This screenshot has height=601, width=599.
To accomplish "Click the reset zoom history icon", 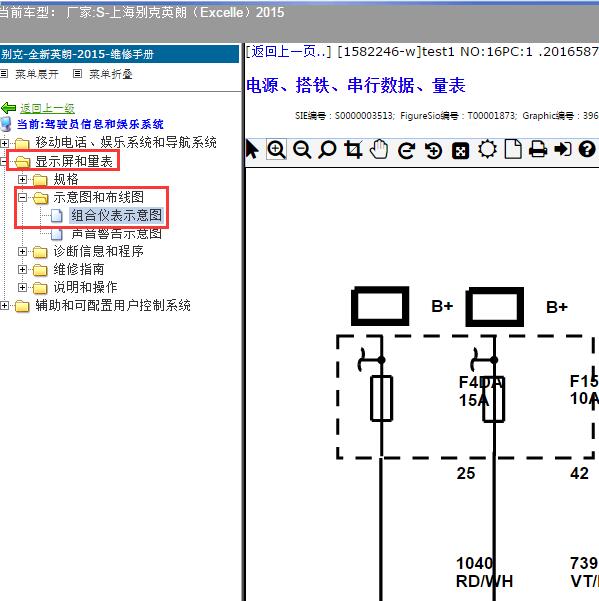I will [433, 150].
